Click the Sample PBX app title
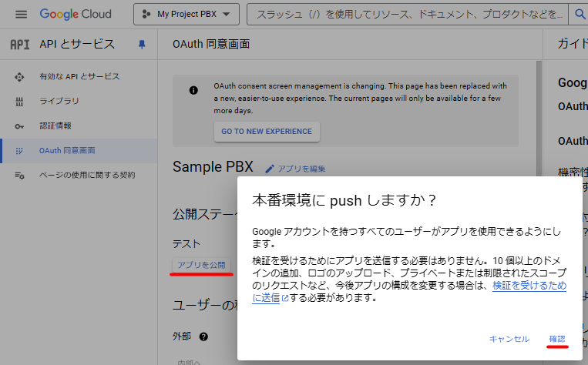 tap(213, 167)
